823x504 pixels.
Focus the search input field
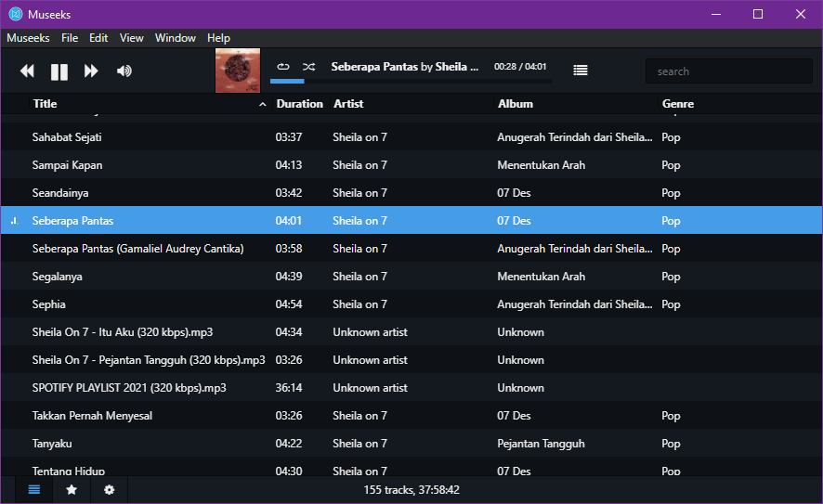coord(728,71)
